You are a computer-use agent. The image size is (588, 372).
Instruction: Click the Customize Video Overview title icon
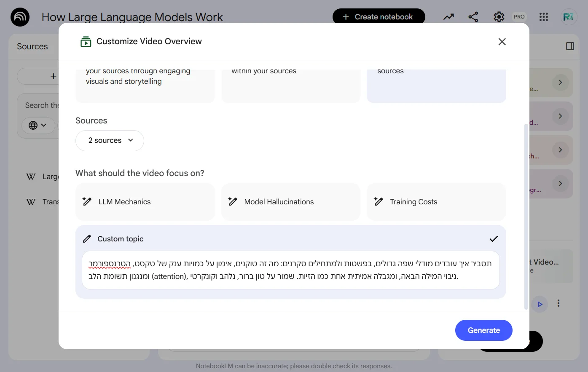(x=86, y=42)
